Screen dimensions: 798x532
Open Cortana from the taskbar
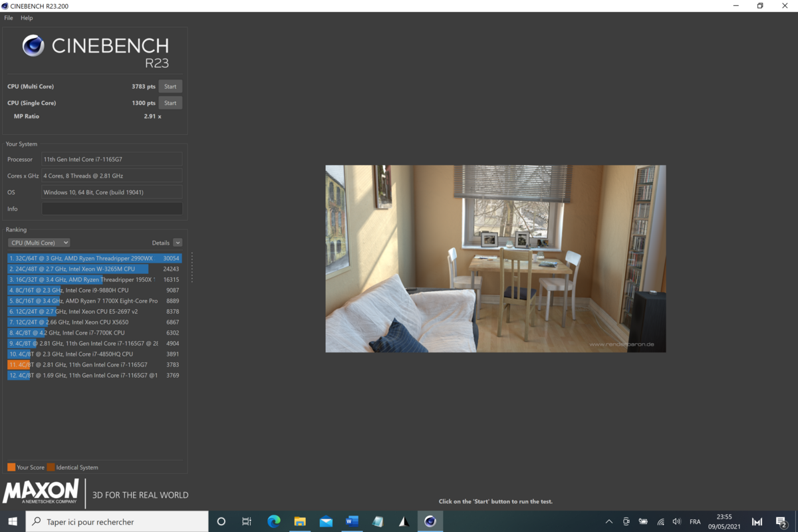[221, 521]
